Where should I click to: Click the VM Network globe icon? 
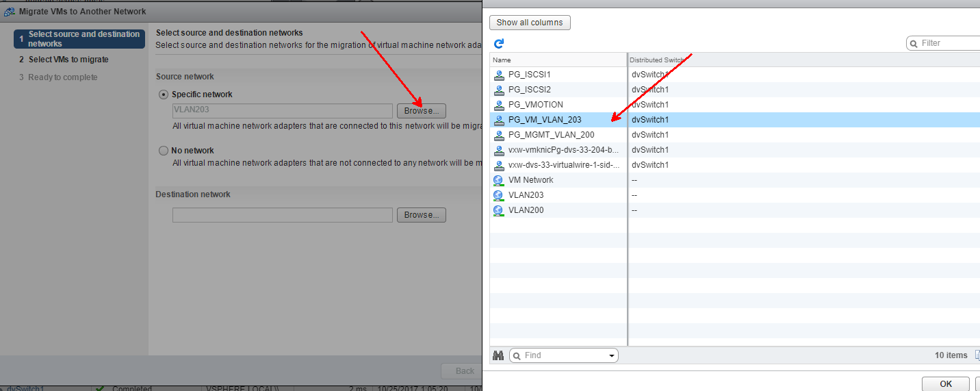click(x=499, y=180)
